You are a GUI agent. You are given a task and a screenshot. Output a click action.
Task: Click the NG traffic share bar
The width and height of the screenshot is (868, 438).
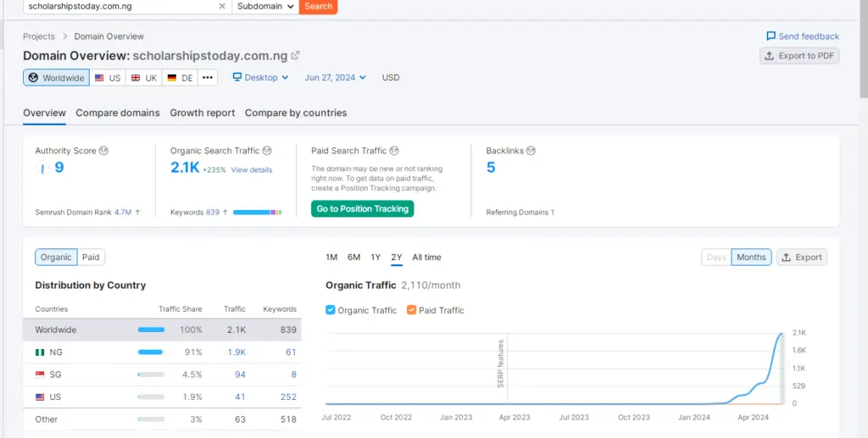click(151, 352)
